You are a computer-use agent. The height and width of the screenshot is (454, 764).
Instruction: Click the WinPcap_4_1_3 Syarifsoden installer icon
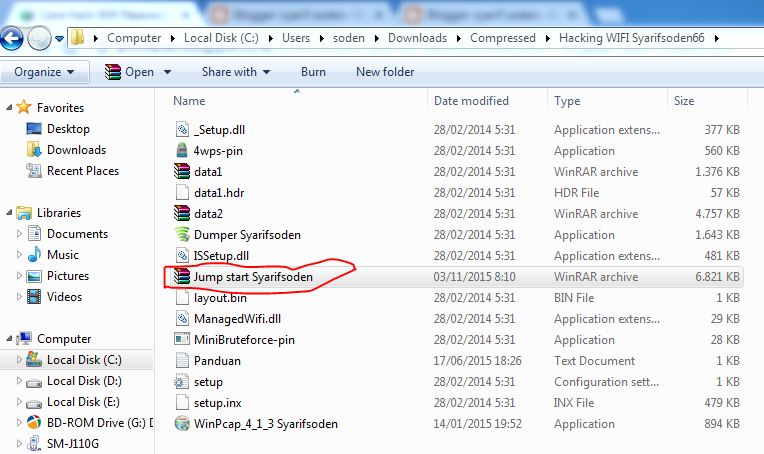point(182,423)
